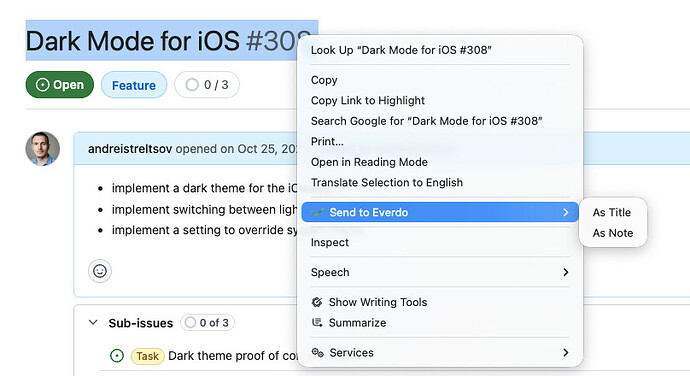Click the "implement a setting to override" bullet
The width and height of the screenshot is (690, 376).
coord(205,230)
